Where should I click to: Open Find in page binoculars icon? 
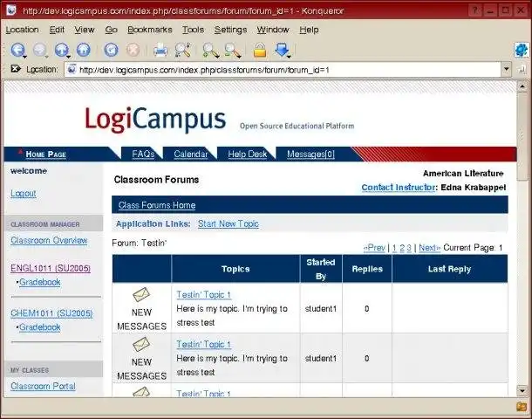click(x=182, y=50)
